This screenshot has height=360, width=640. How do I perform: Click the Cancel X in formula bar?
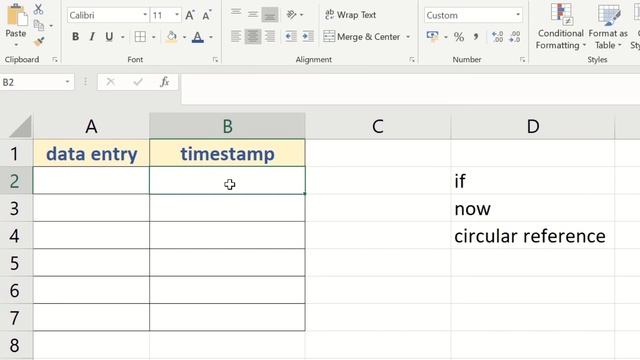click(x=110, y=82)
